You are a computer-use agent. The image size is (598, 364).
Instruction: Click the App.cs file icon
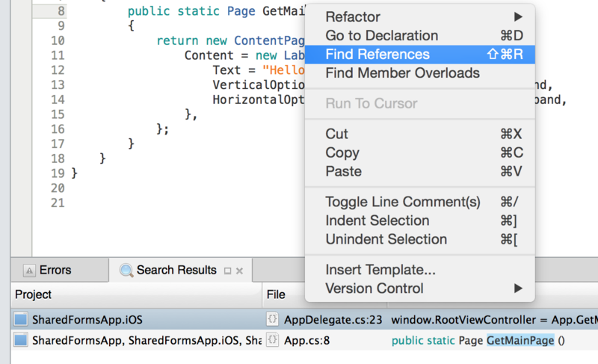[274, 341]
